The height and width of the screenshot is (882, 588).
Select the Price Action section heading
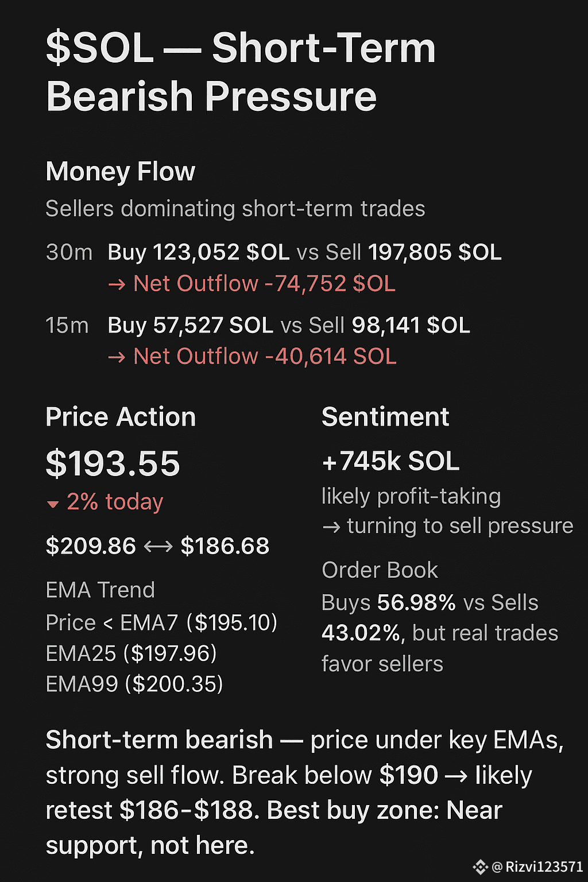tap(121, 417)
